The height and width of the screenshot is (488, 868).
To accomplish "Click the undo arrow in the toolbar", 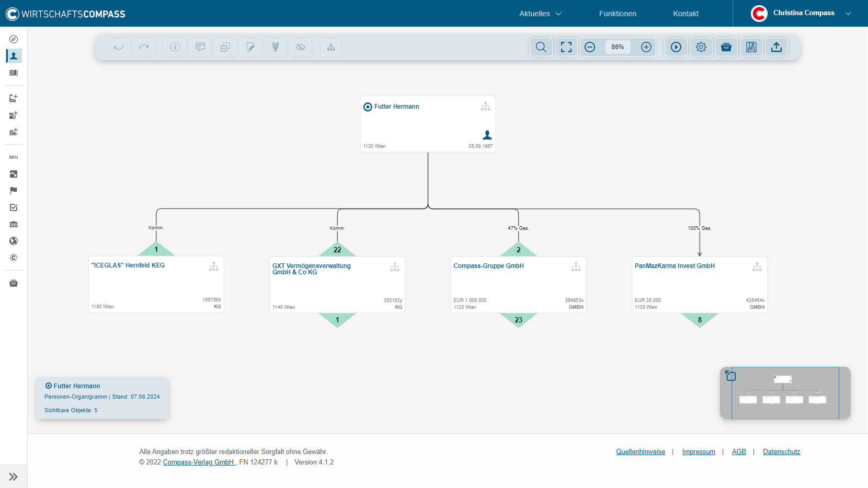I will click(119, 47).
